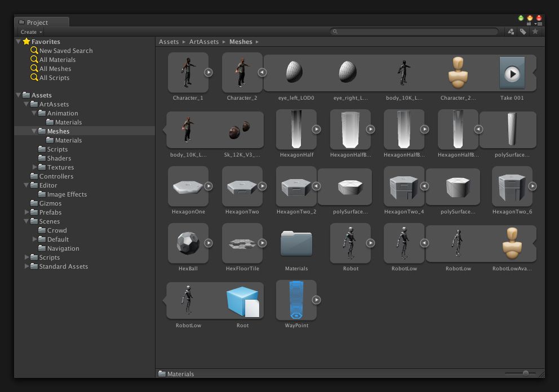
Task: Select the Root prefab cube icon
Action: point(242,301)
